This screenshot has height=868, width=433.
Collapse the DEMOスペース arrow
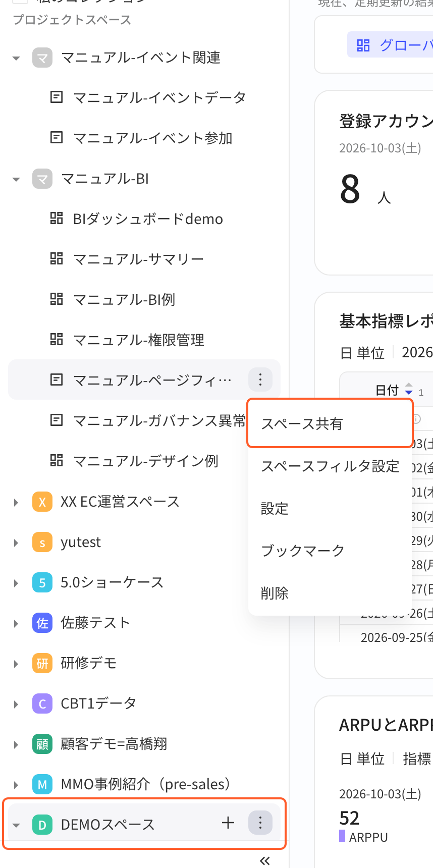pyautogui.click(x=16, y=825)
